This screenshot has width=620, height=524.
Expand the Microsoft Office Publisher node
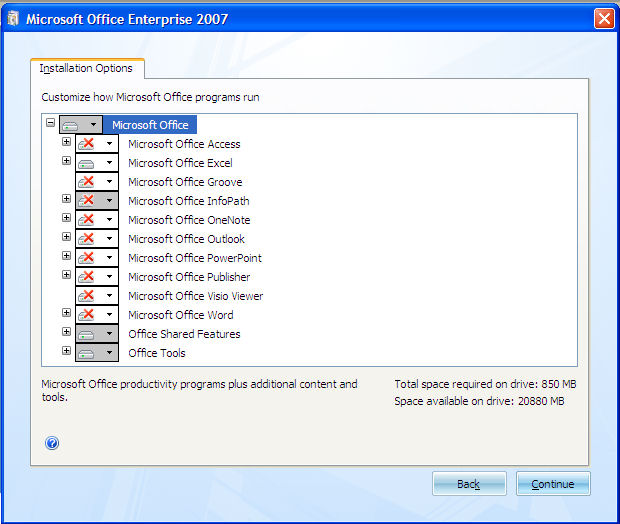tap(66, 274)
